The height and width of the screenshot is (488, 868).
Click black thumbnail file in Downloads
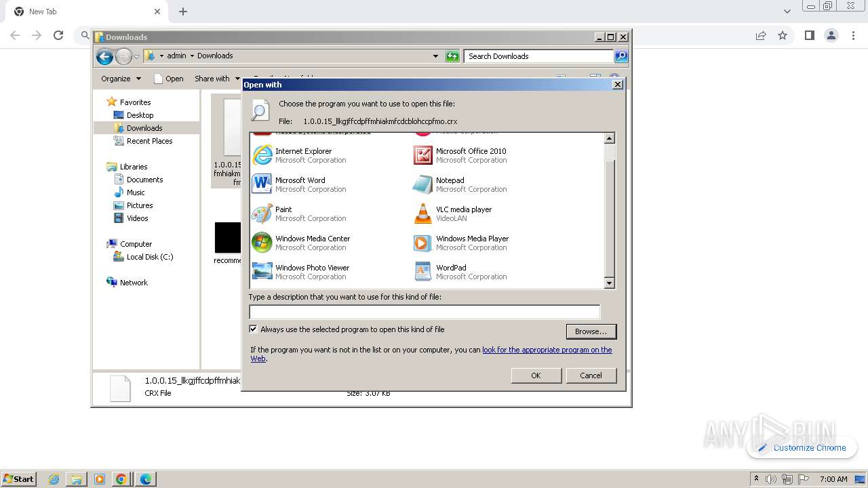228,238
